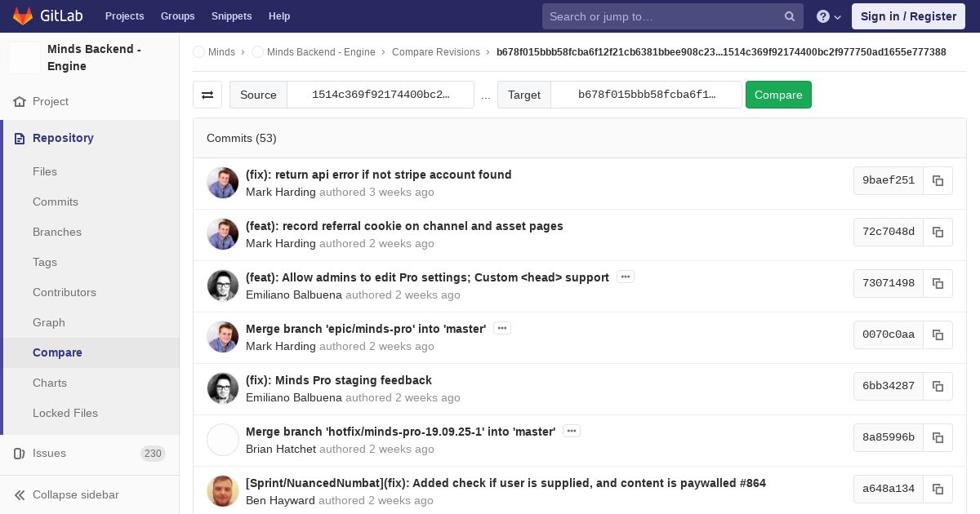The width and height of the screenshot is (980, 514).
Task: Copy commit SHA 0070c0aa
Action: pos(938,335)
